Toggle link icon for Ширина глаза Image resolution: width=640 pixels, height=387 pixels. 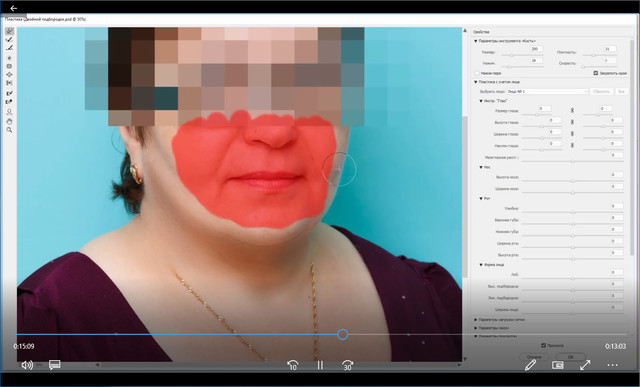572,133
